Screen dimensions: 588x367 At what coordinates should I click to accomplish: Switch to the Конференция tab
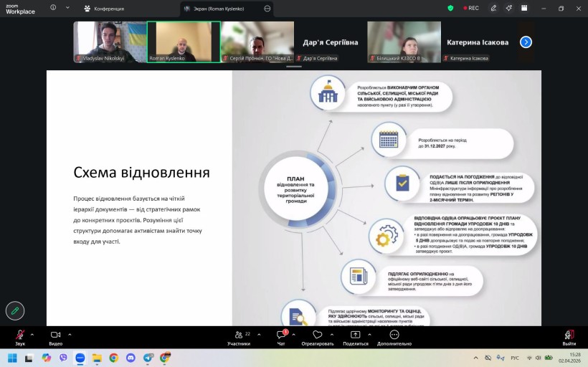tap(104, 9)
